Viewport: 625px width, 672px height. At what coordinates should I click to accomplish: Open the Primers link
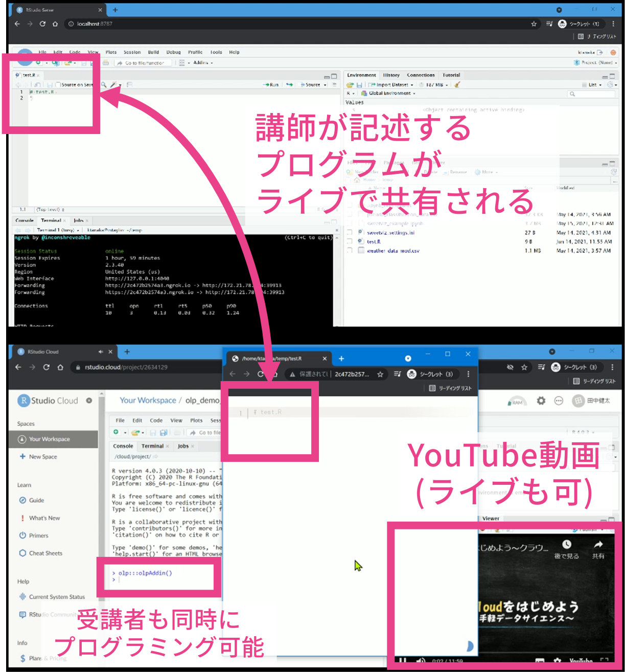[x=34, y=535]
